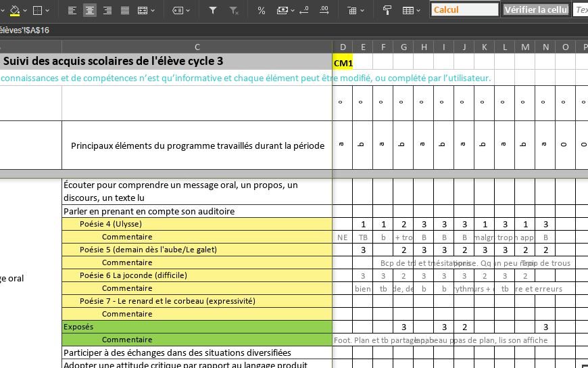Click the bien comment under Poésie 6
This screenshot has height=368, width=588.
363,288
